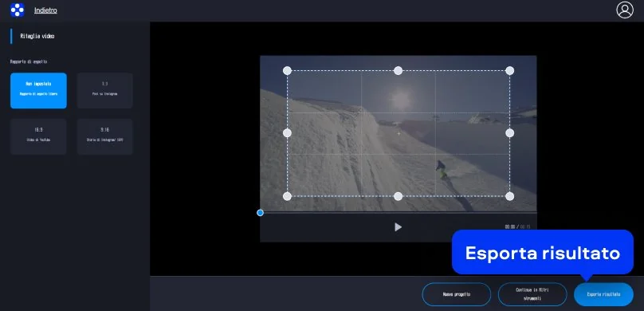Click the video progress bar track
Viewport: 644px width, 311px height.
(x=399, y=212)
